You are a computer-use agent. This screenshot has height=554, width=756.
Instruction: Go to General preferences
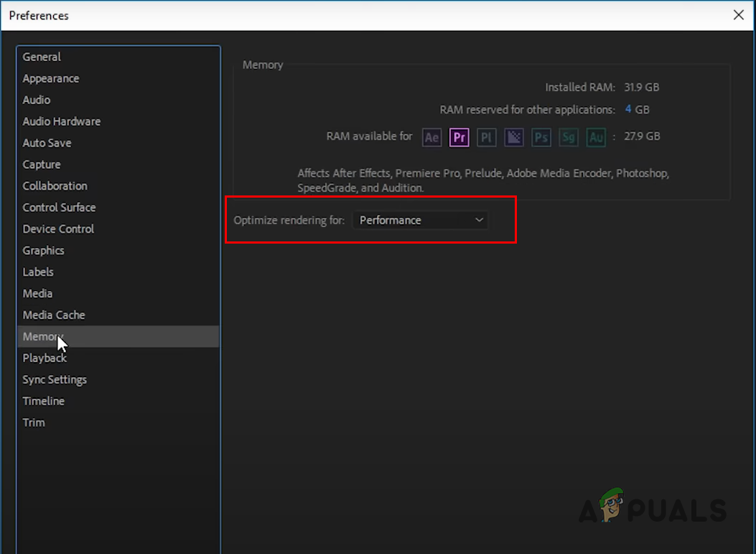pos(41,57)
